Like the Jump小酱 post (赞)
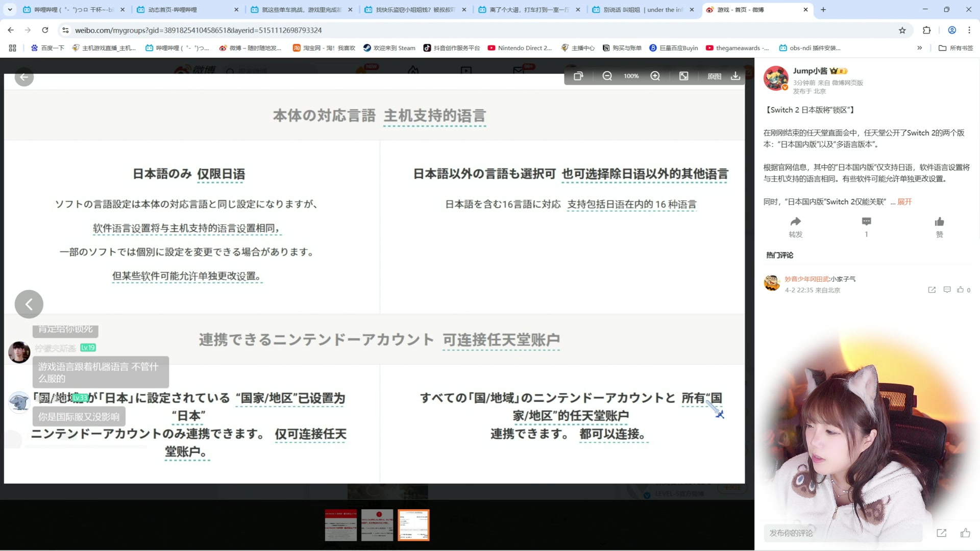The width and height of the screenshot is (980, 551). pos(939,227)
